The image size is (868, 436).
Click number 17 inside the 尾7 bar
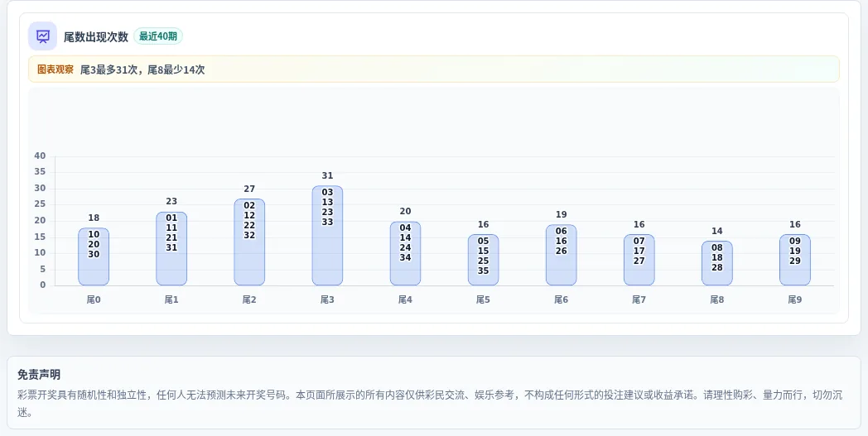[639, 252]
